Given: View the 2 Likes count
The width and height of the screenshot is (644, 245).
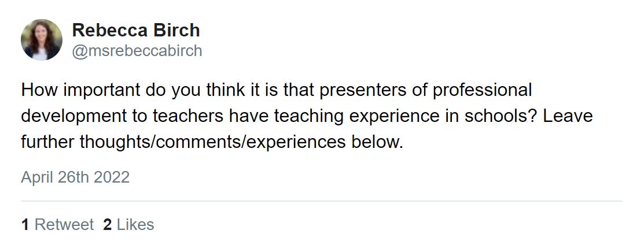Looking at the screenshot, I should click(128, 224).
